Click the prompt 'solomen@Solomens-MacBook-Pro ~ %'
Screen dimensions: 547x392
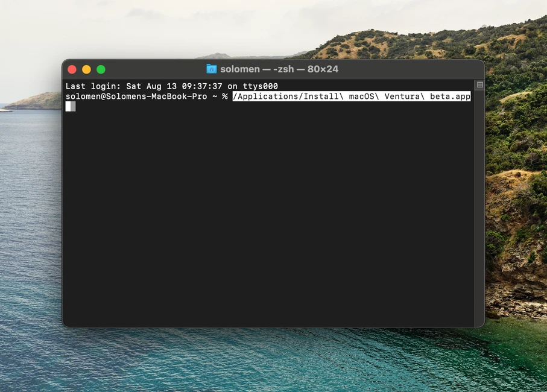[147, 96]
